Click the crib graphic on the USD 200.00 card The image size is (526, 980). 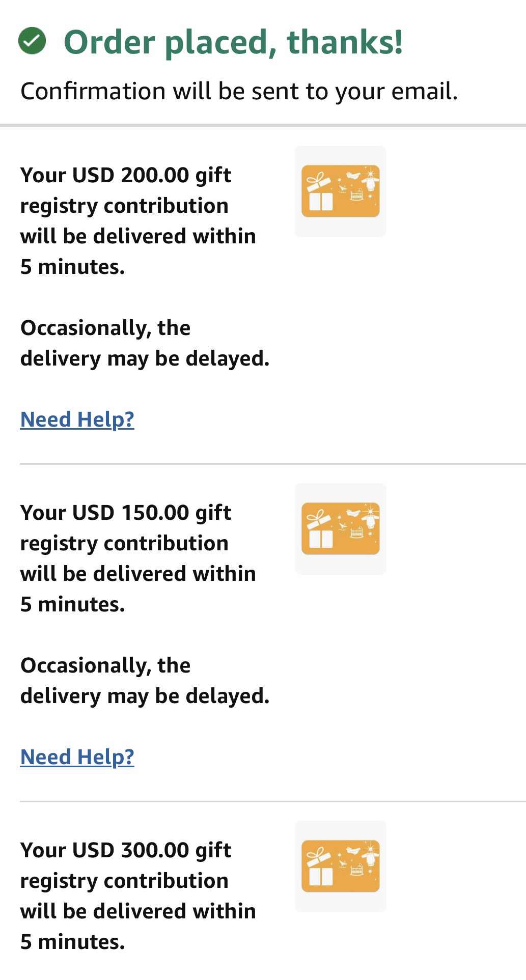click(356, 194)
